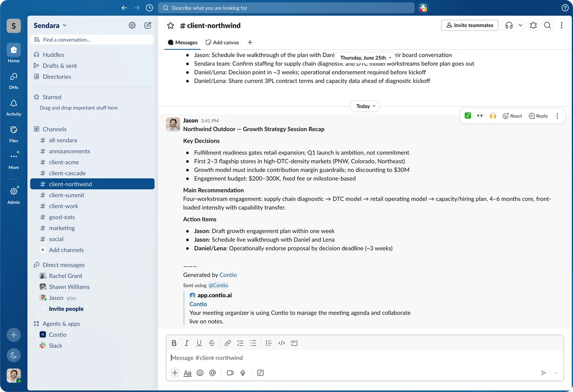Toggle underline formatting
The image size is (573, 392).
click(199, 343)
